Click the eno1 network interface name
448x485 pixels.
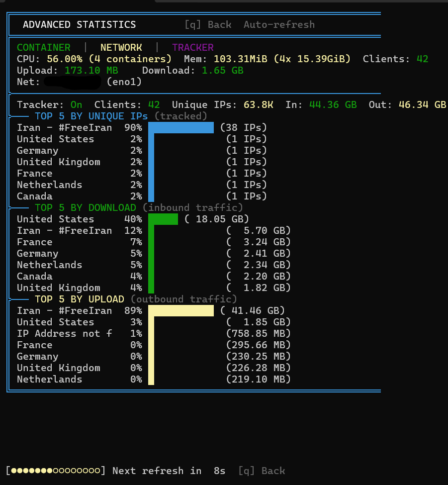(124, 82)
